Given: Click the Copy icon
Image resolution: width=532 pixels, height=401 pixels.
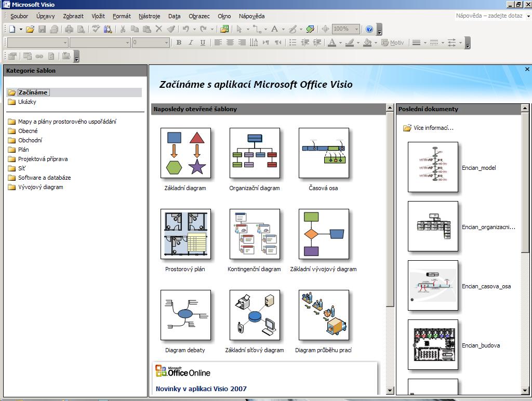Looking at the screenshot, I should click(x=135, y=29).
